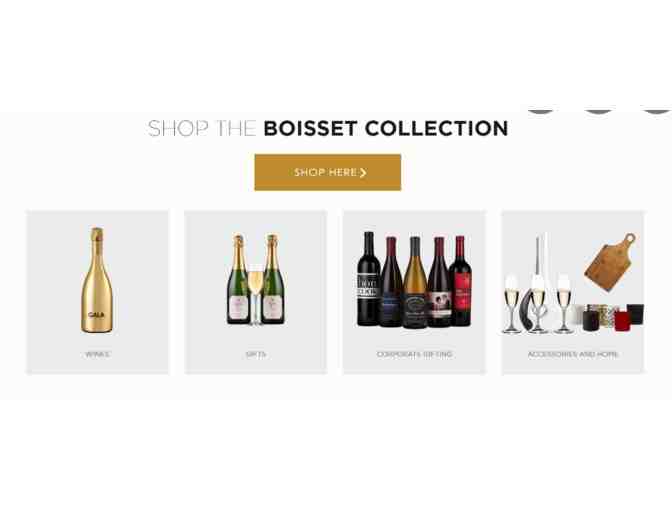This screenshot has height=510, width=672.
Task: Select the left green champagne bottle
Action: (238, 279)
